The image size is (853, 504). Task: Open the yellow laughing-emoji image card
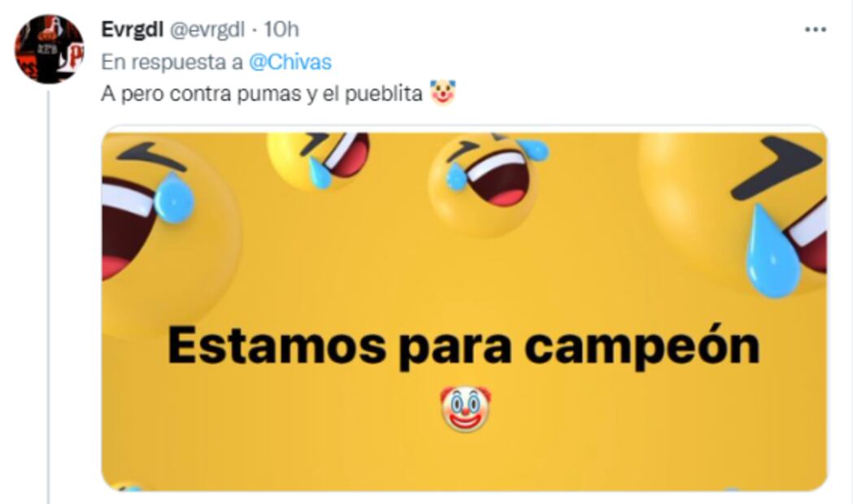[x=464, y=309]
